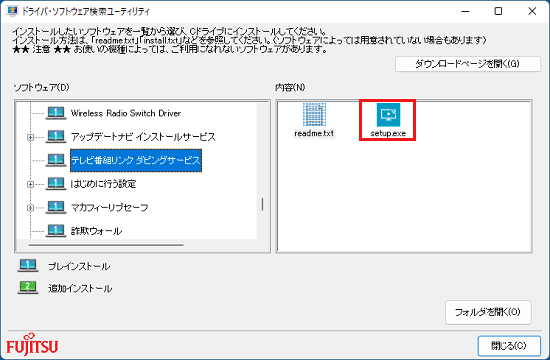
Task: Select マカフィーリブセーフ entry
Action: pos(109,207)
